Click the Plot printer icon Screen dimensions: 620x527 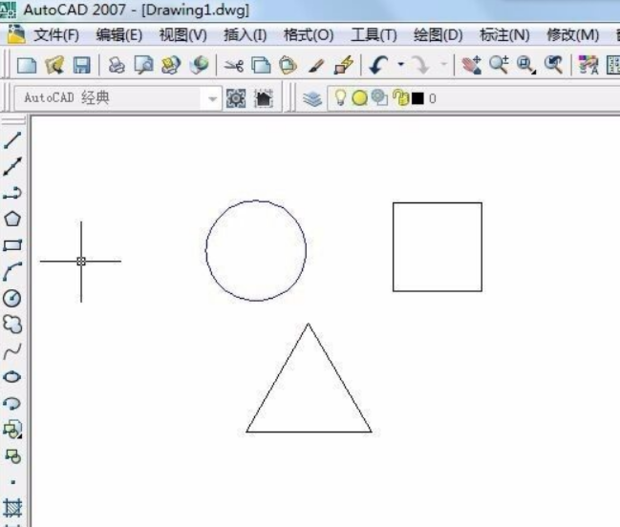click(117, 65)
